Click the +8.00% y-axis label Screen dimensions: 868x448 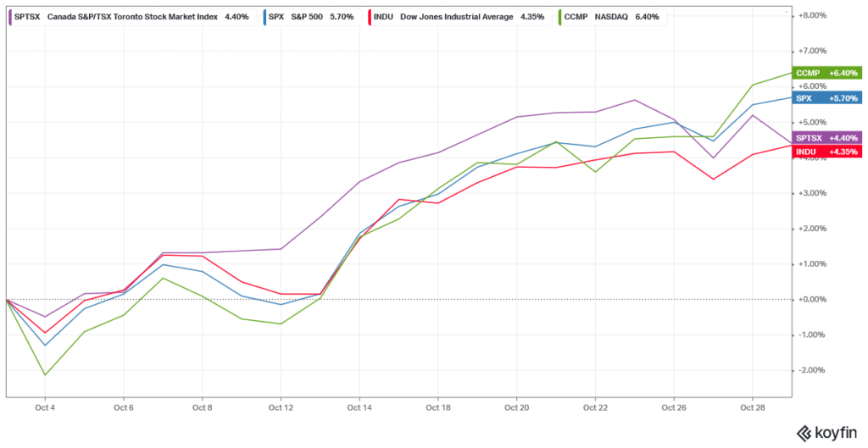[x=813, y=15]
